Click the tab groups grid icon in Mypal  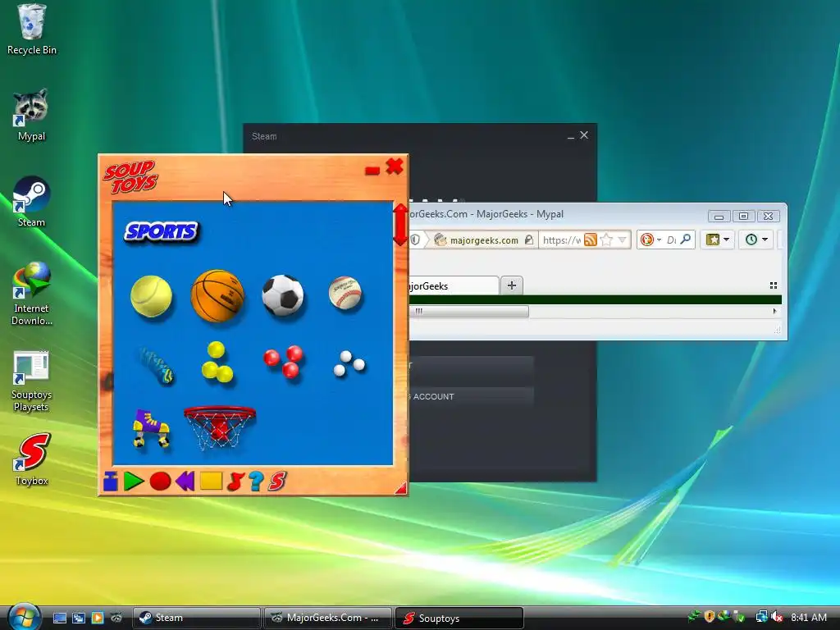click(773, 285)
